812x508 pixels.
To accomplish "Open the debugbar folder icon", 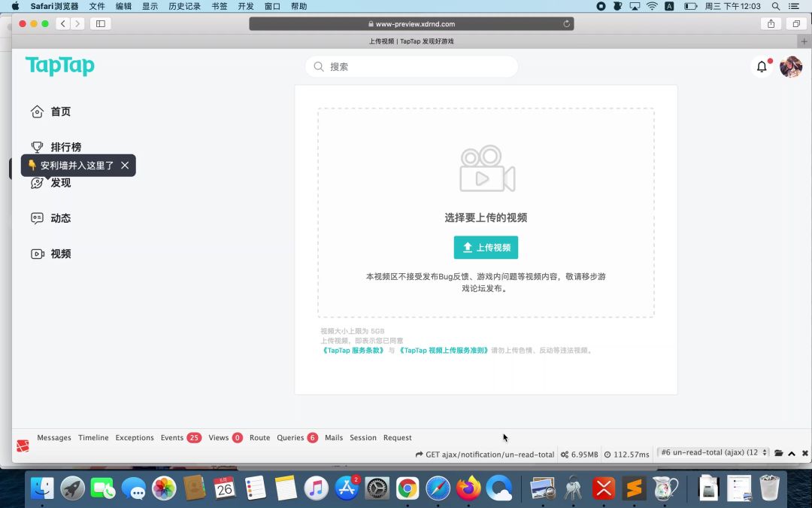I will tap(779, 453).
